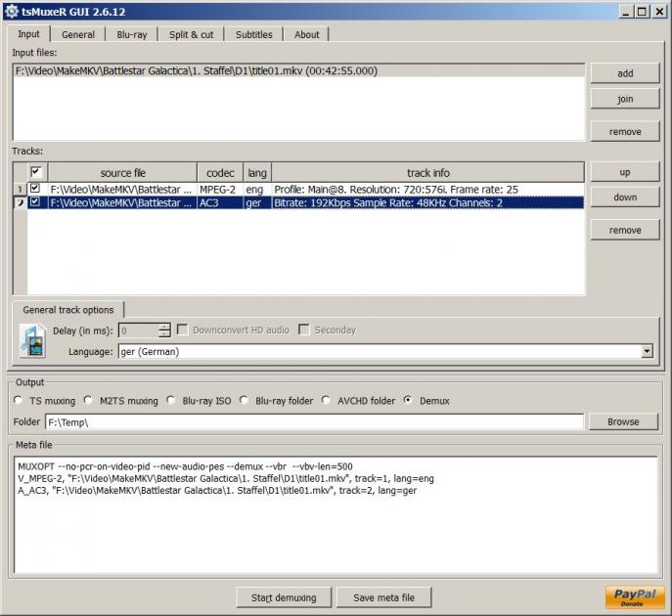Viewport: 672px width, 616px height.
Task: Click the A_AC3 line in meta file
Action: pos(217,491)
